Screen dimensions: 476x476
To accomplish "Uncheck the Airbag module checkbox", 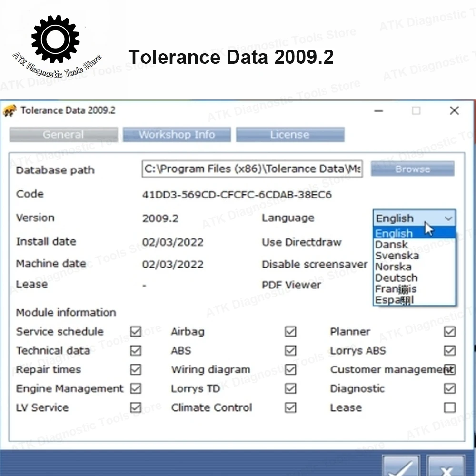I will (290, 331).
